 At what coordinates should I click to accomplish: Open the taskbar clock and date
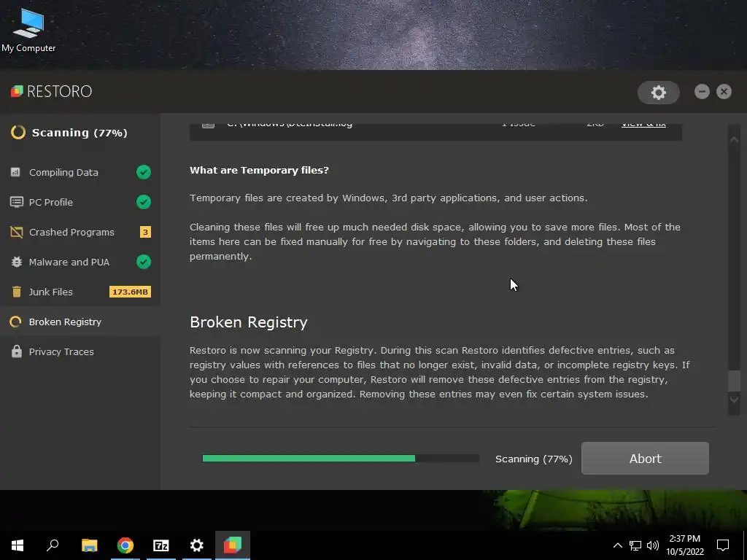point(684,545)
